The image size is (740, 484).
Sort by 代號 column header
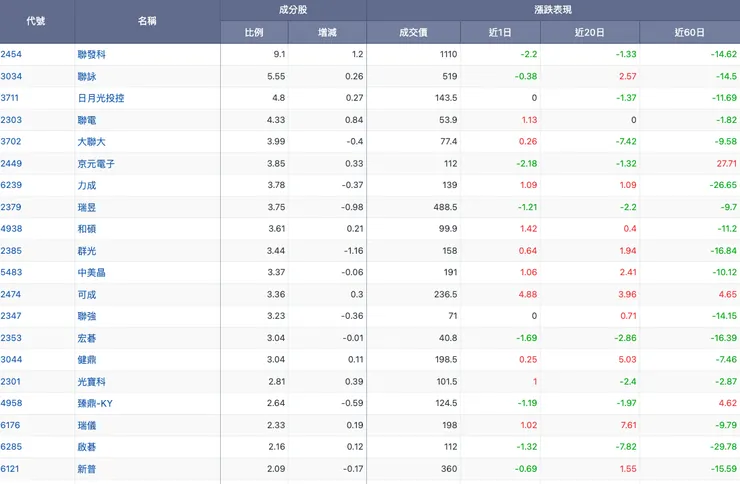coord(36,21)
